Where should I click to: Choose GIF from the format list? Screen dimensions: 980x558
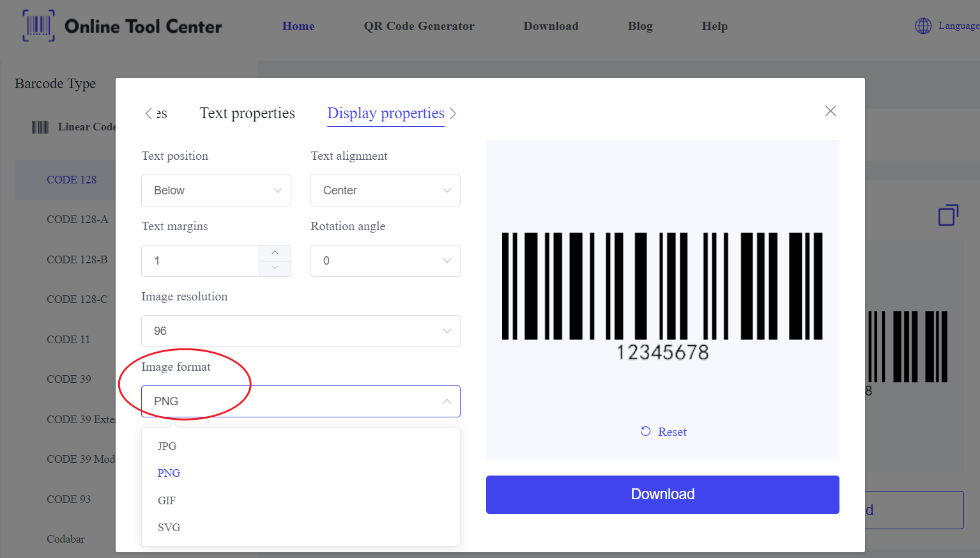point(301,500)
